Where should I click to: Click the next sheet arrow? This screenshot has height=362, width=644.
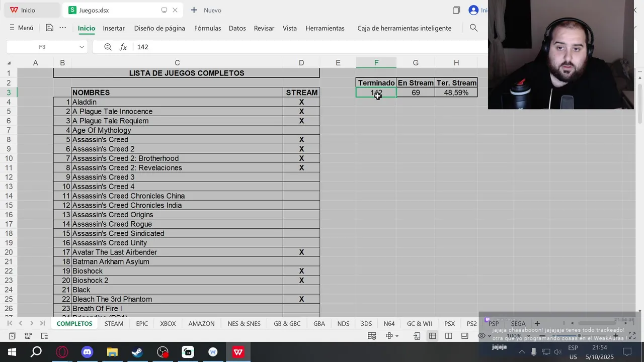point(32,323)
